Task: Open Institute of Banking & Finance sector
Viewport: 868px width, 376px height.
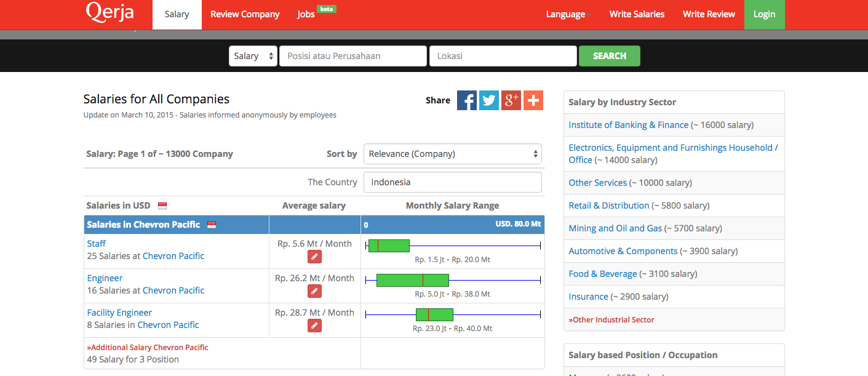Action: (629, 125)
